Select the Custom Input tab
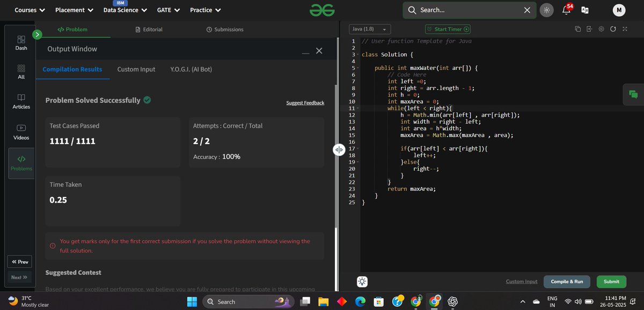The width and height of the screenshot is (644, 310). point(136,69)
